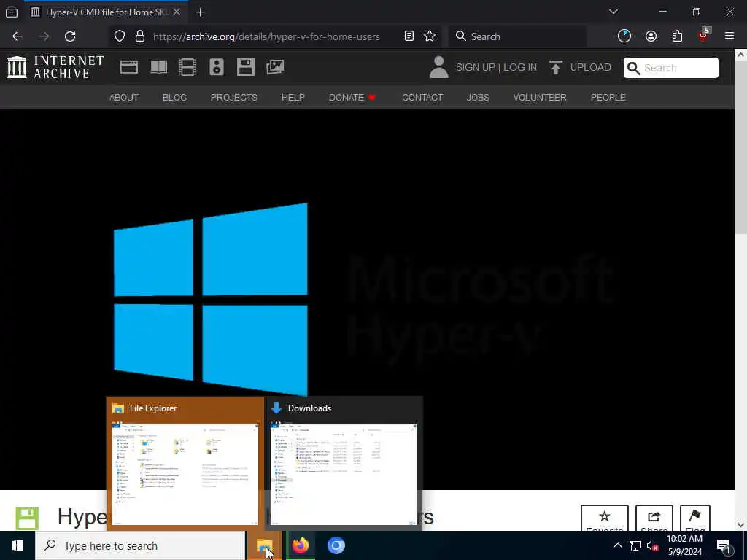
Task: Open the Wayback Machine web icon
Action: [129, 67]
